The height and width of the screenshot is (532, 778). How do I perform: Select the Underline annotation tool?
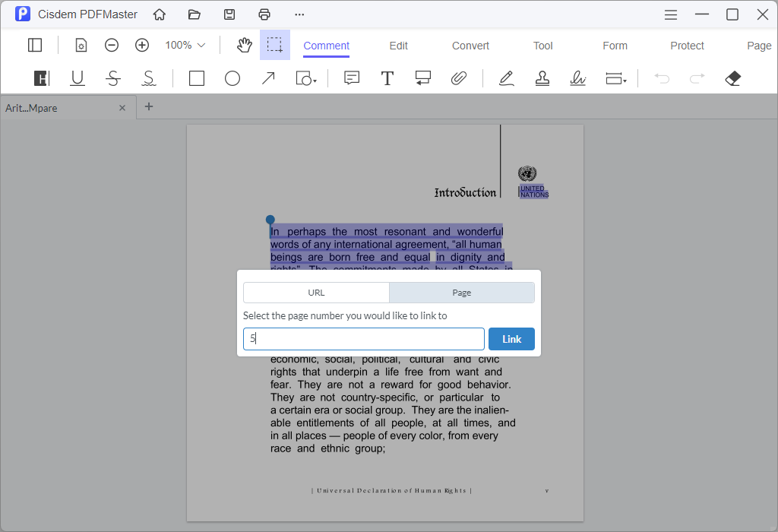(77, 78)
